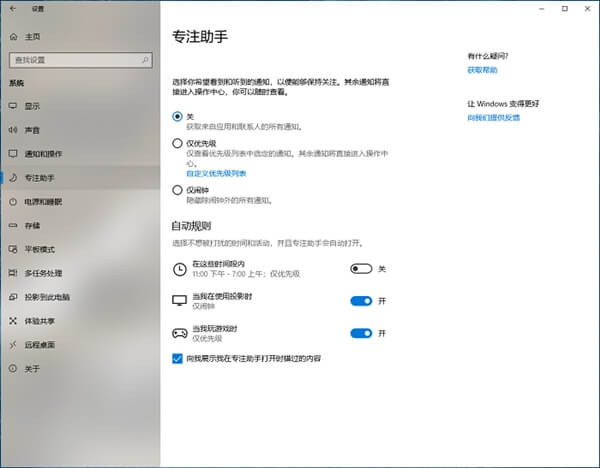
Task: Go to 投影到此电脑 settings
Action: click(x=46, y=297)
